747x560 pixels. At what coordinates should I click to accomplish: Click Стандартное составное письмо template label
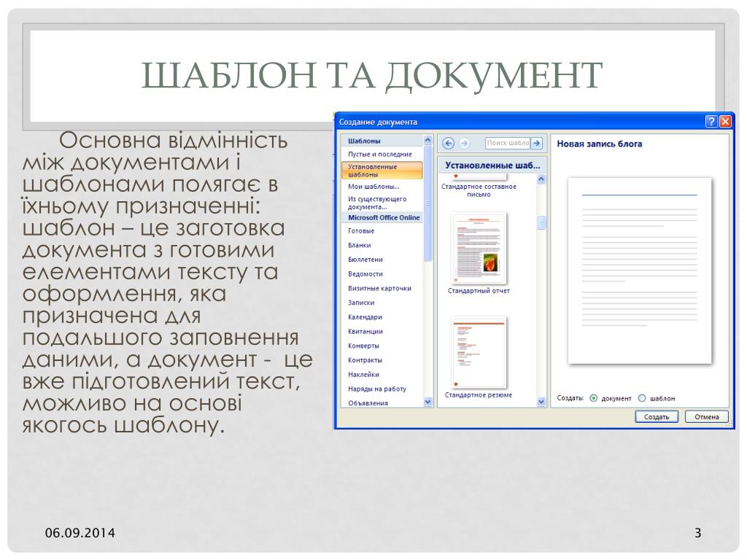pos(479,190)
